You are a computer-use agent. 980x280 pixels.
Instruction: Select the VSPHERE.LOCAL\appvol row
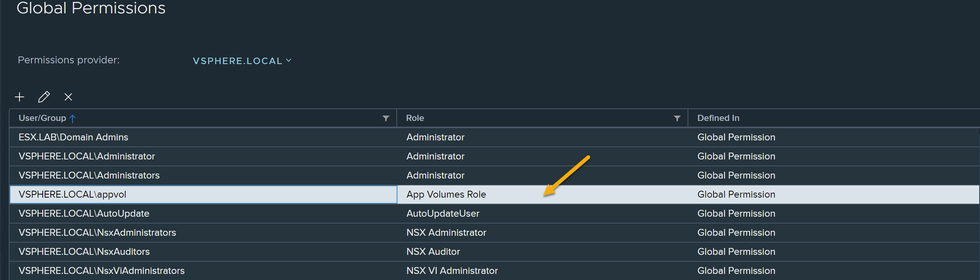click(x=494, y=195)
